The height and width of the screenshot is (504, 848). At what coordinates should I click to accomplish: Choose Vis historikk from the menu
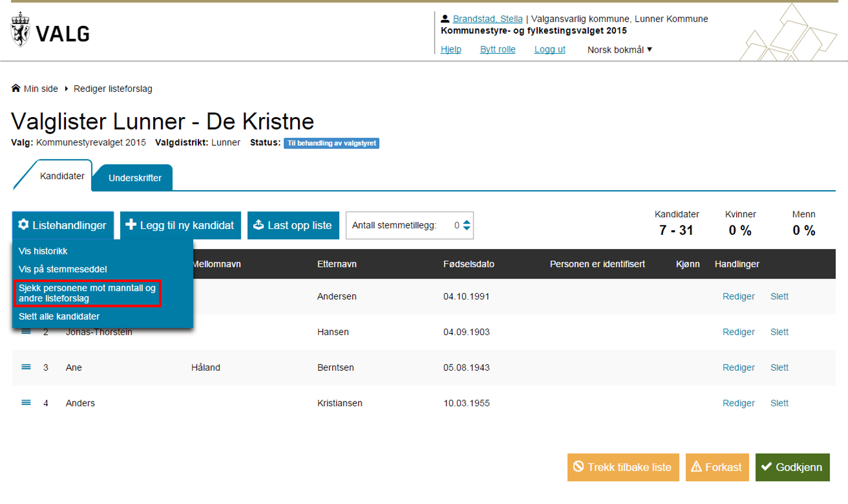[x=43, y=251]
